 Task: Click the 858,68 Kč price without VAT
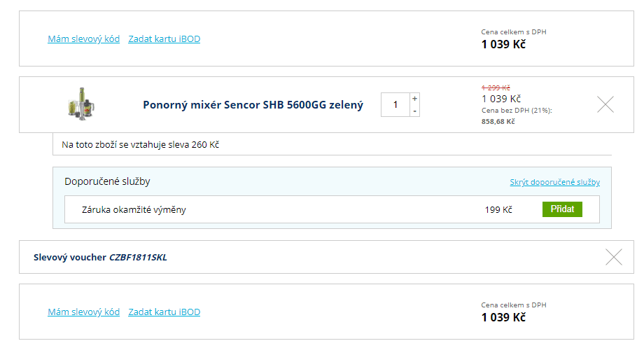click(498, 121)
